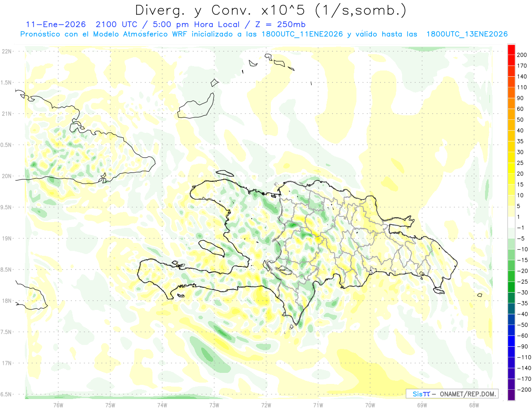The width and height of the screenshot is (532, 411).
Task: Click the orange swatch between 110 and 90
Action: coord(511,93)
